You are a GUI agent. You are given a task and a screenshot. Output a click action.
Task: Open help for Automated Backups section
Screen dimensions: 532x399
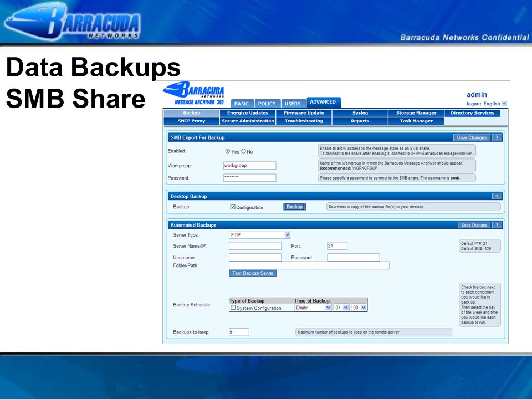click(497, 225)
